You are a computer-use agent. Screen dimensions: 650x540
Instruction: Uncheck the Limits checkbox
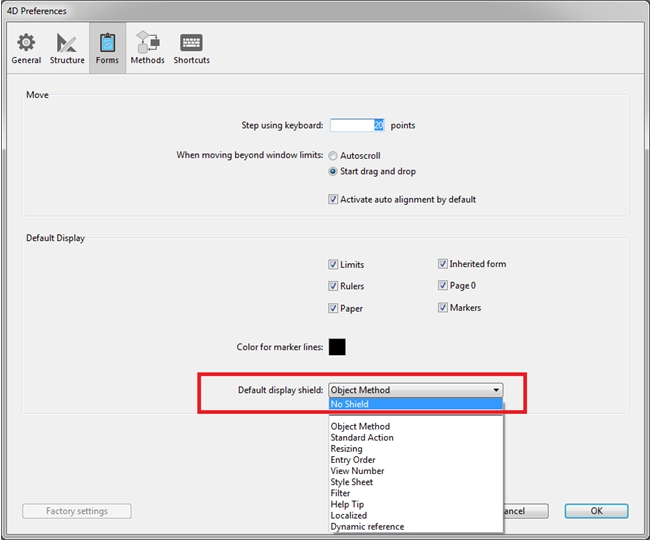pyautogui.click(x=333, y=265)
